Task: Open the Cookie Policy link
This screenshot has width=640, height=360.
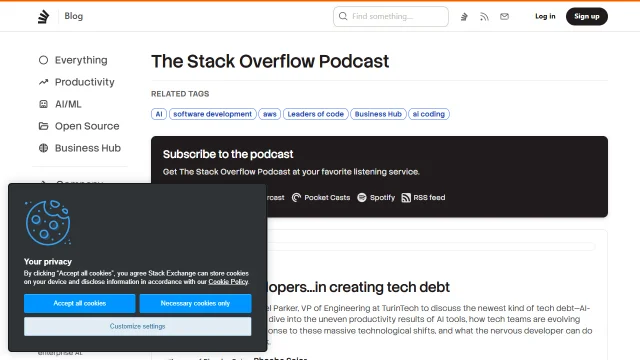Action: [x=228, y=282]
